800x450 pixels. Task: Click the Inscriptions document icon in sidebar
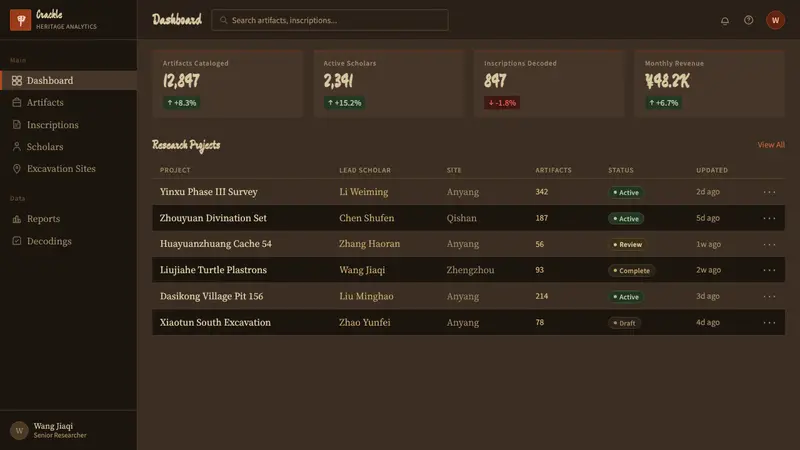click(x=17, y=124)
